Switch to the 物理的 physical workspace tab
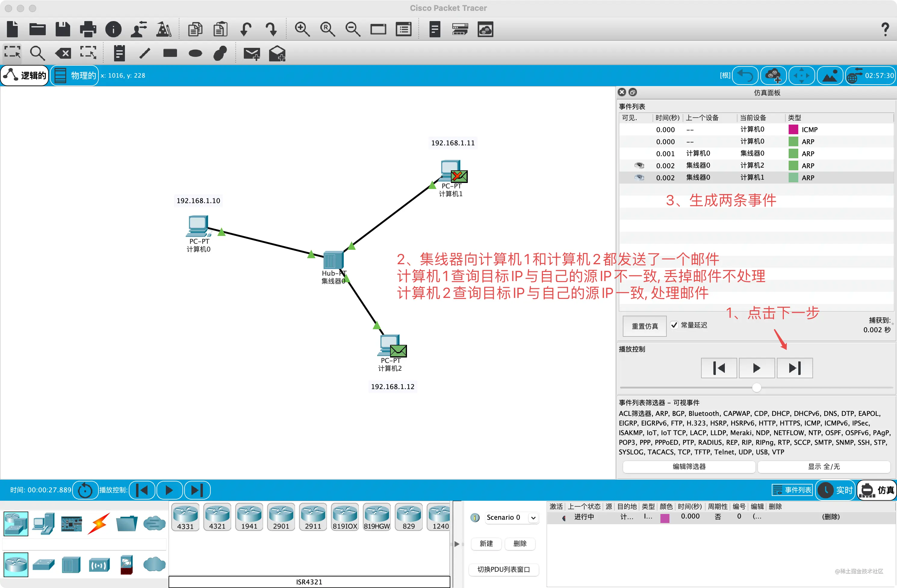Image resolution: width=897 pixels, height=588 pixels. pos(75,75)
